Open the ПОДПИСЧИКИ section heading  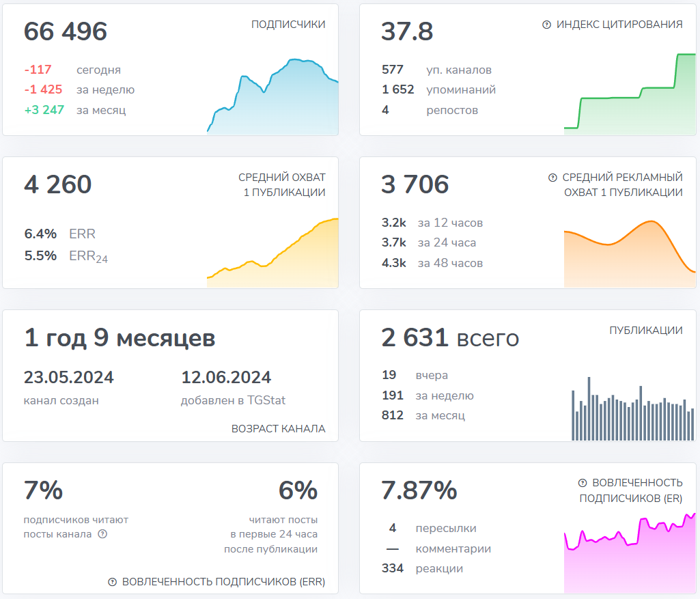pyautogui.click(x=288, y=25)
